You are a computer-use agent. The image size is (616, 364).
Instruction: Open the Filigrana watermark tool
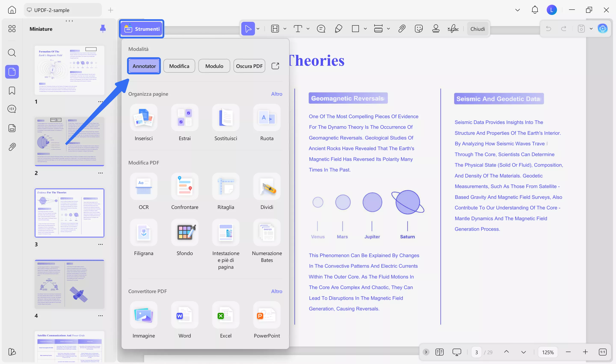tap(144, 233)
